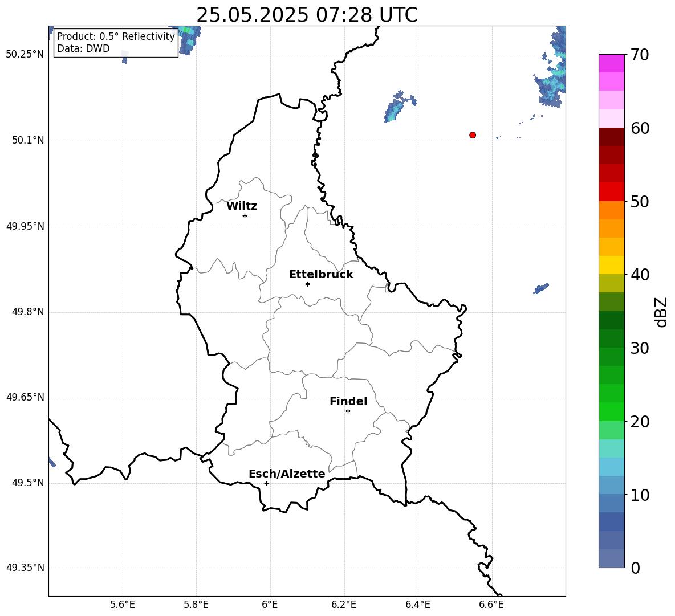The width and height of the screenshot is (675, 616).
Task: Click the yellow colorbar segment just above 40
Action: [612, 265]
